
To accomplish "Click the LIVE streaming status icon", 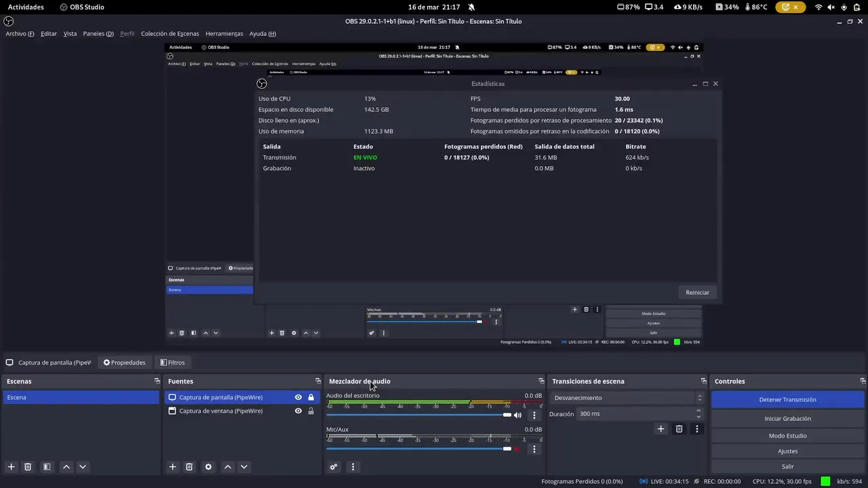I will [x=643, y=481].
